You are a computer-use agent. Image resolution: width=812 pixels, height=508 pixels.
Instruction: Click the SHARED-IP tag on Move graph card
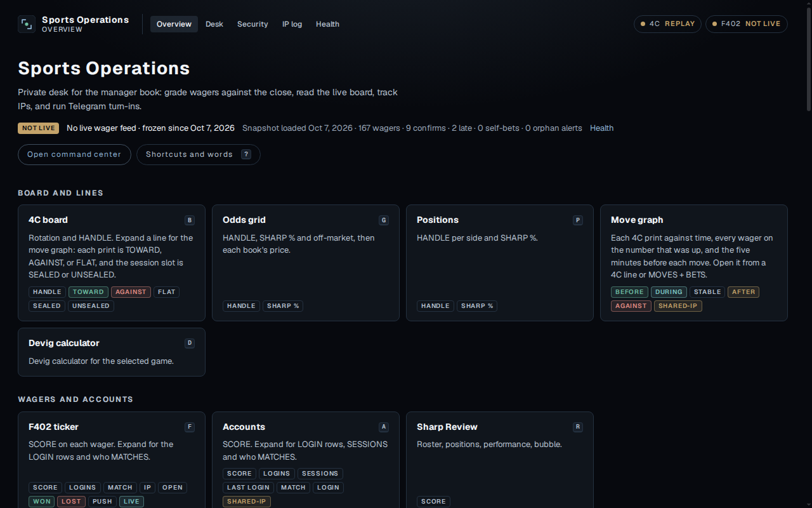pyautogui.click(x=678, y=306)
